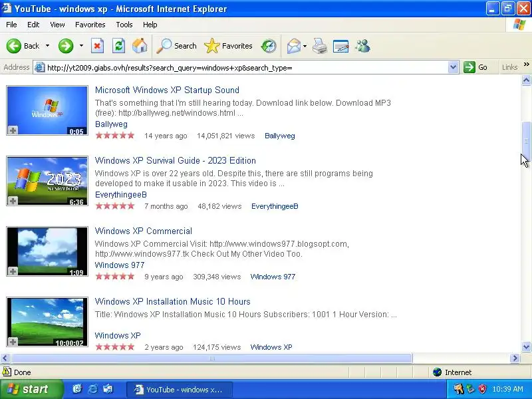
Task: Click into the Address URL field
Action: 246,68
